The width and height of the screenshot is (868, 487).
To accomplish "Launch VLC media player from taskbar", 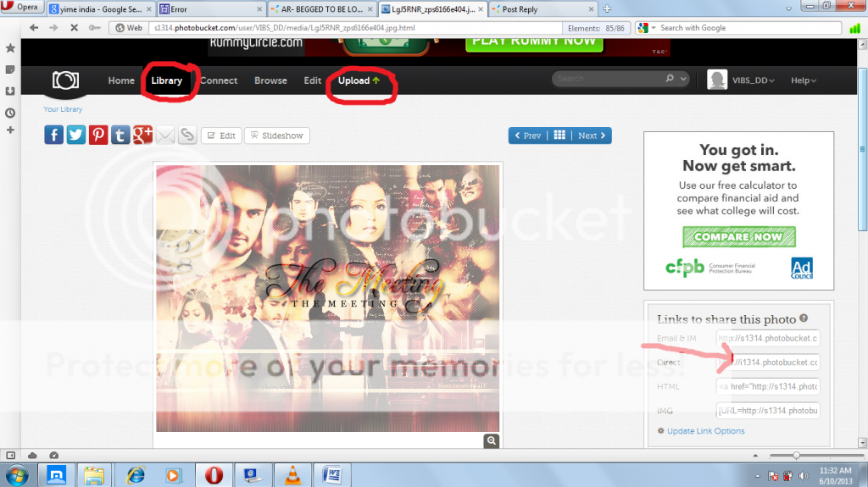I will [292, 474].
